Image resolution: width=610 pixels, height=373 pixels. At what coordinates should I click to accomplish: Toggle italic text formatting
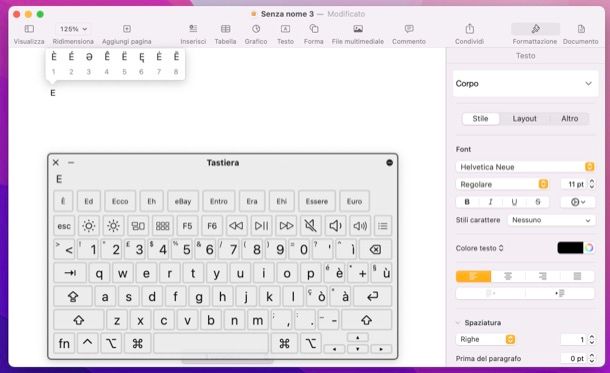(491, 202)
